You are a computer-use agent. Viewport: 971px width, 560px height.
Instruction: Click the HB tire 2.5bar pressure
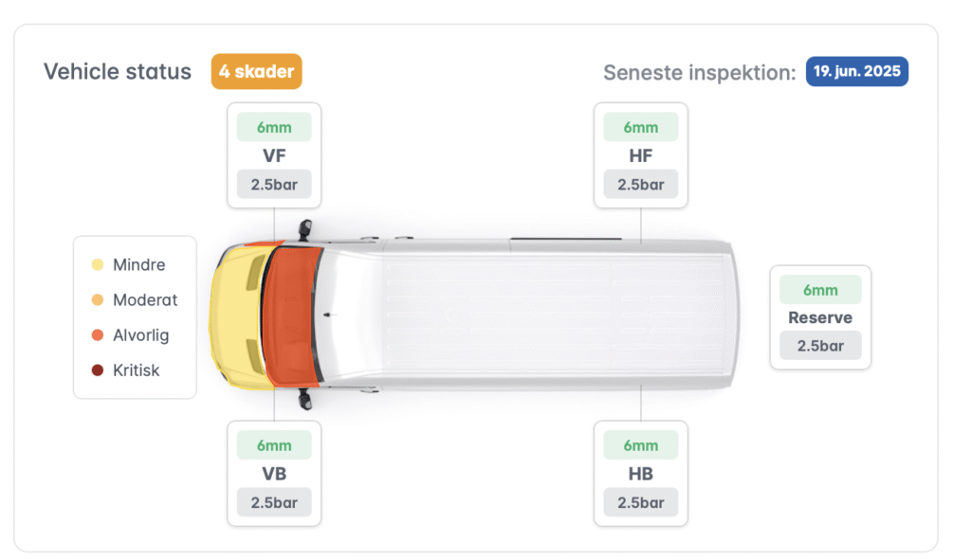(x=640, y=503)
